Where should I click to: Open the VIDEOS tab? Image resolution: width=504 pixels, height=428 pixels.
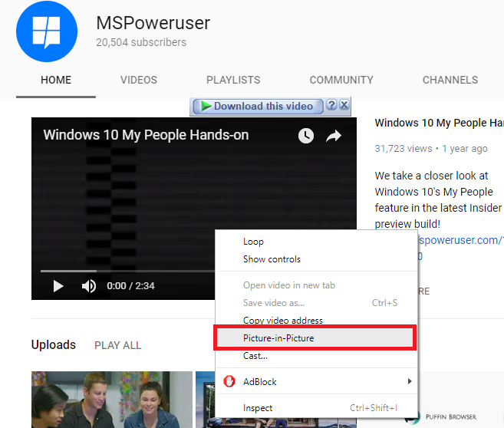tap(139, 80)
